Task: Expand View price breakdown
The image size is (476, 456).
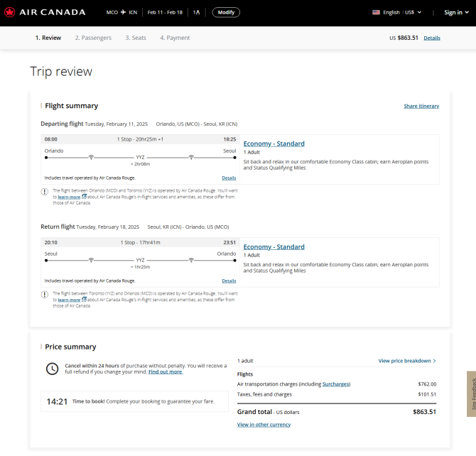Action: click(407, 361)
